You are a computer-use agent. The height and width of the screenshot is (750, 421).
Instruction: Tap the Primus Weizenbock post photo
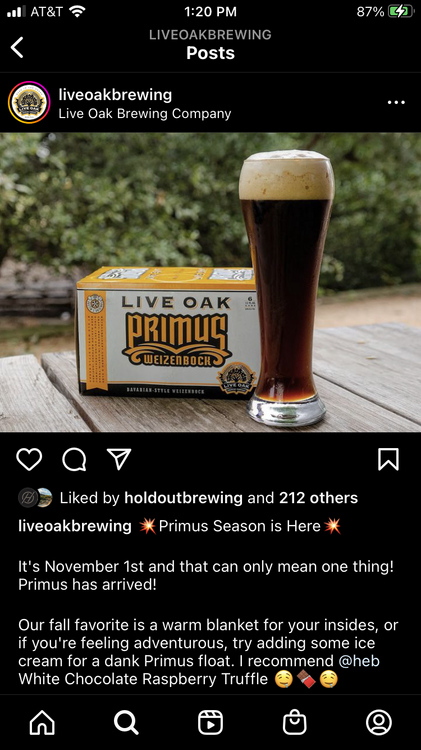(x=210, y=282)
